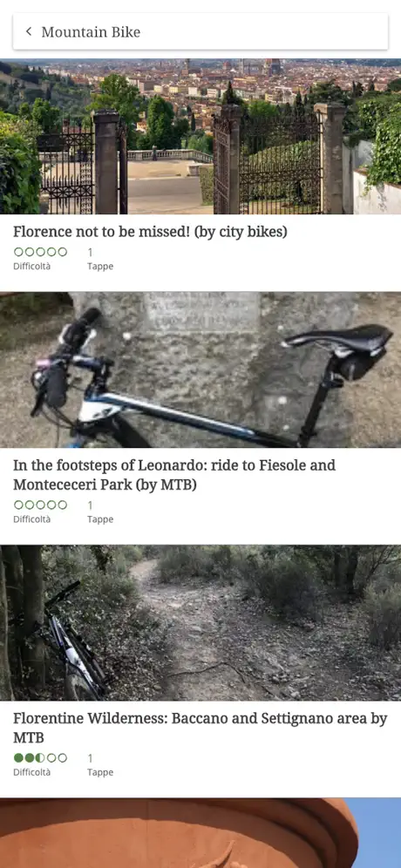
Task: Select Difficoltà label under Montececeri Park route
Action: 31,519
